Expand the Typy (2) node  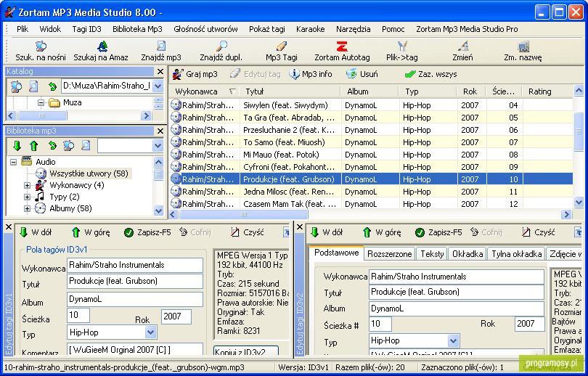(27, 197)
